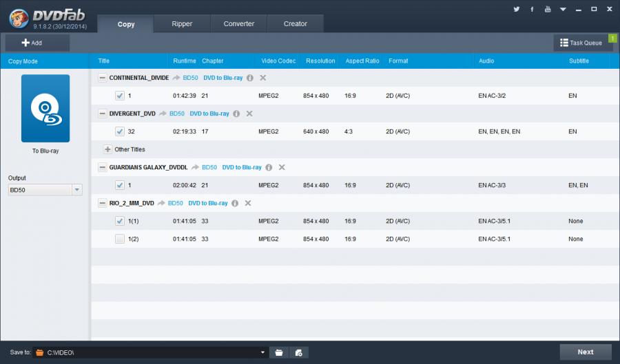Show info for DIVERGENT_DVD
Viewport: 620px width, 364px height.
click(236, 114)
